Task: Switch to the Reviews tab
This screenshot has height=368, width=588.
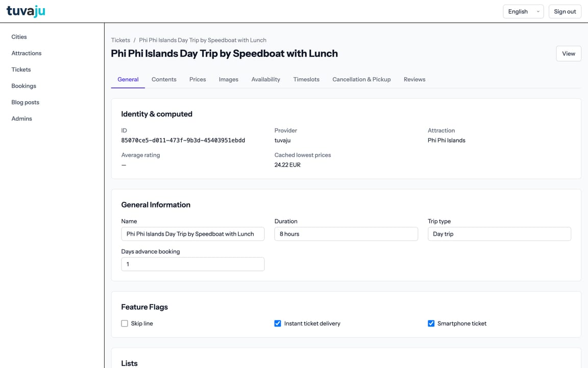Action: (x=414, y=80)
